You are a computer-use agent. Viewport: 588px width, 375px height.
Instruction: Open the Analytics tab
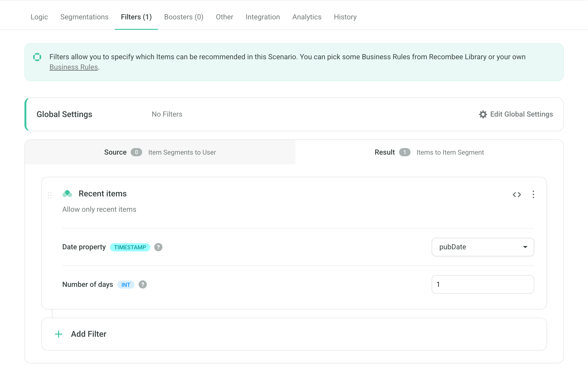(x=307, y=17)
